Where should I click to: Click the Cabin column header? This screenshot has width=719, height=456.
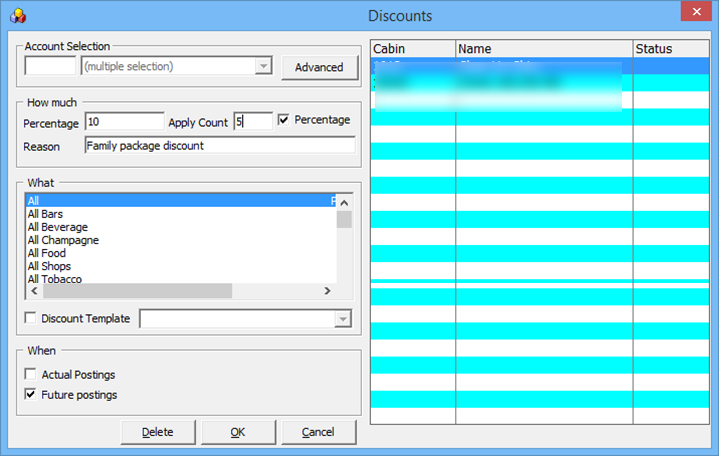413,49
